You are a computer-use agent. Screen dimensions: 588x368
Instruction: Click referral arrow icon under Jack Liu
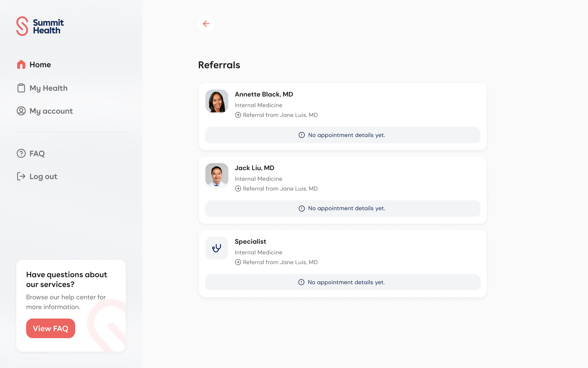[238, 189]
